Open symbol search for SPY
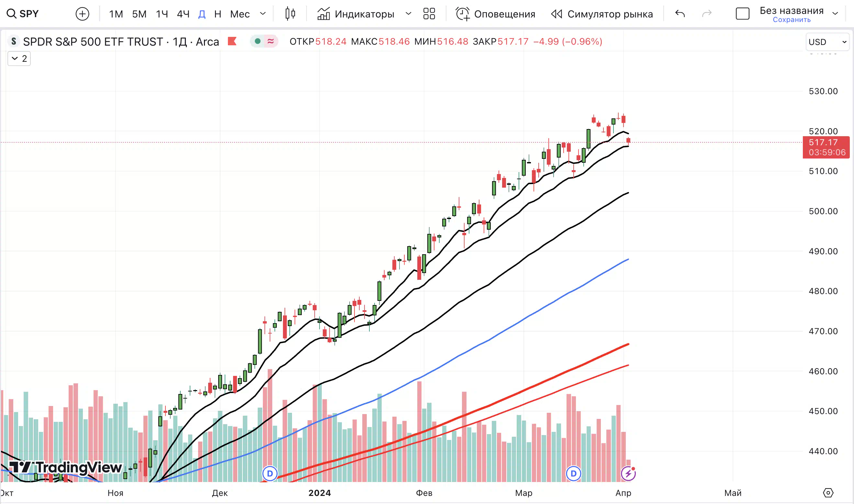The height and width of the screenshot is (504, 854). (22, 14)
